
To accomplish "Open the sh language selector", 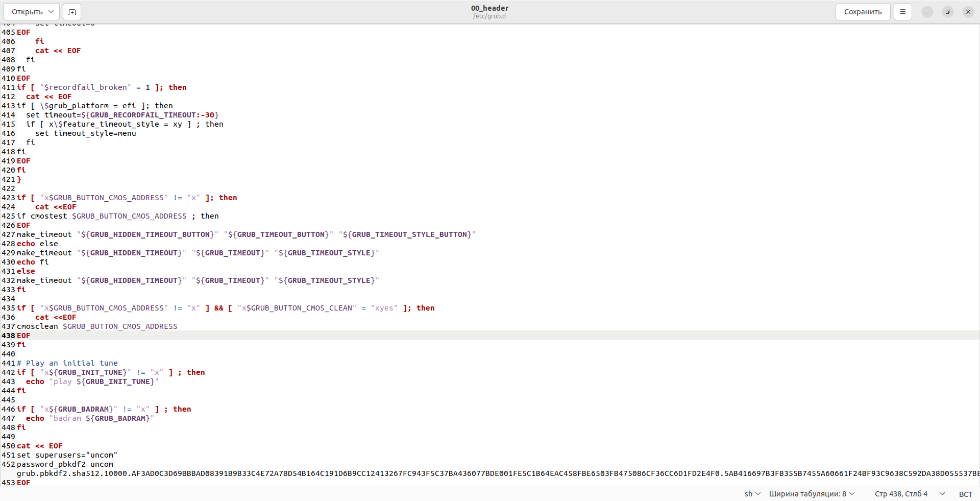I will pos(752,494).
